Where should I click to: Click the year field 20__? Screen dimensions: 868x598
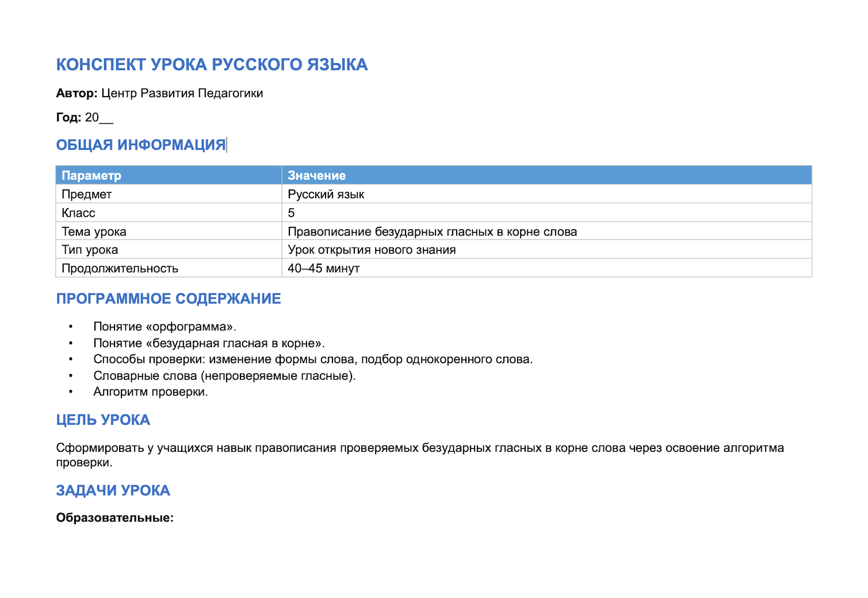[x=99, y=117]
